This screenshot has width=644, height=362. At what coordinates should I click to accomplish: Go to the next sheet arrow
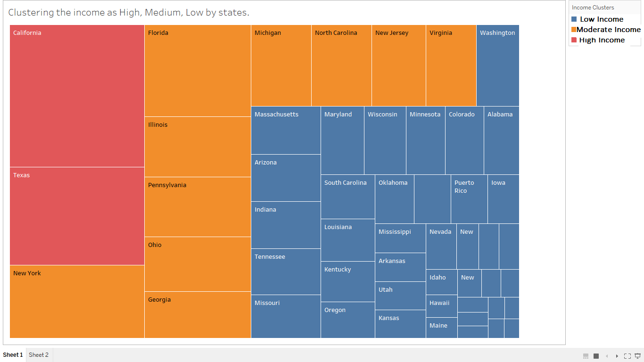tap(617, 356)
